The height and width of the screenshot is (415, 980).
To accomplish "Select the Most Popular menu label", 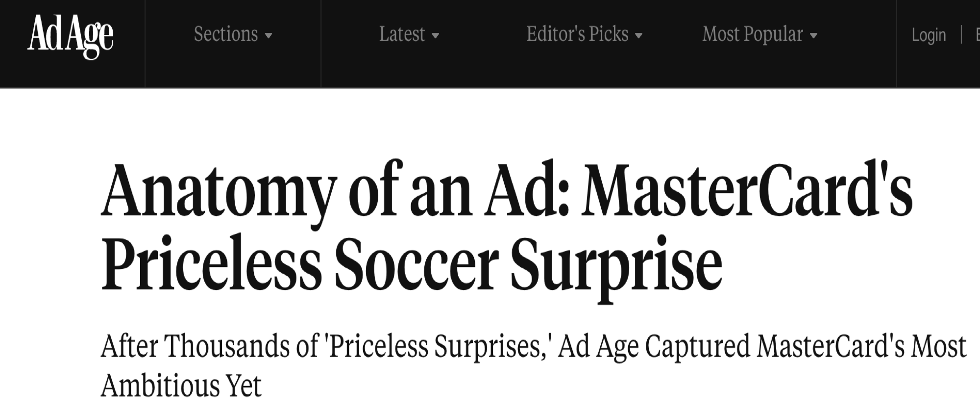I will (x=753, y=34).
